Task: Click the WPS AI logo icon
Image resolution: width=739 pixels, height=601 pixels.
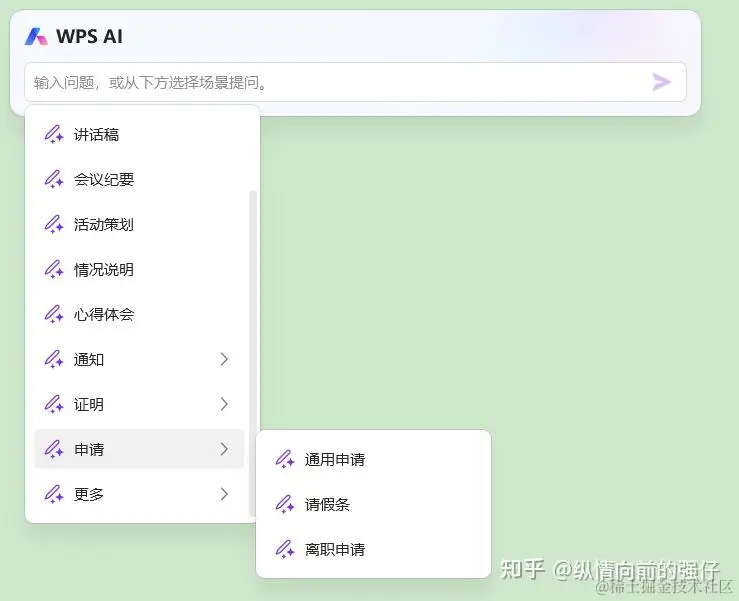Action: point(36,36)
